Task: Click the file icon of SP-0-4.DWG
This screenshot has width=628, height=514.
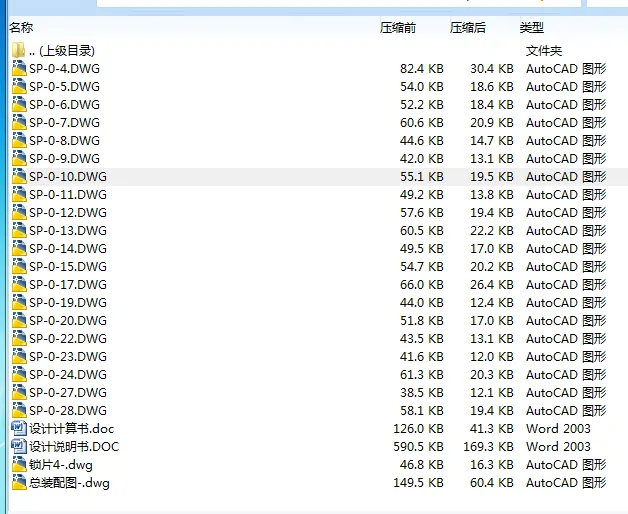Action: [19, 69]
